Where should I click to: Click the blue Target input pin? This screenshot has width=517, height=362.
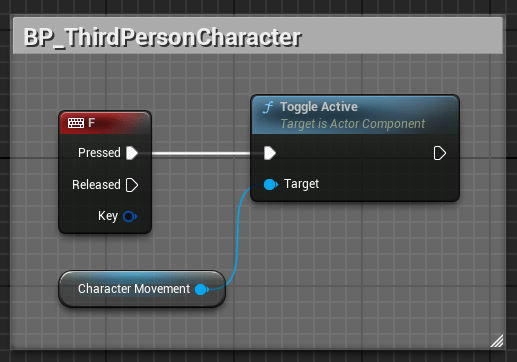270,184
